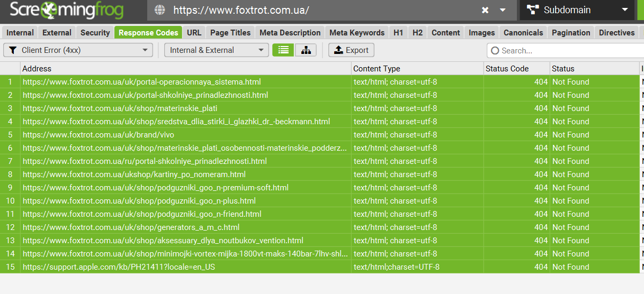Open the Images tab
This screenshot has width=644, height=294.
[x=481, y=32]
